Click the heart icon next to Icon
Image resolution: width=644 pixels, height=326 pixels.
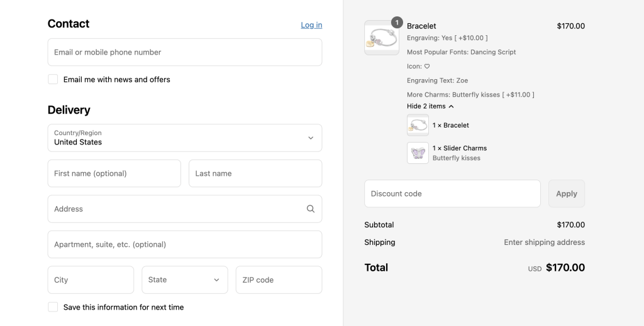point(427,66)
